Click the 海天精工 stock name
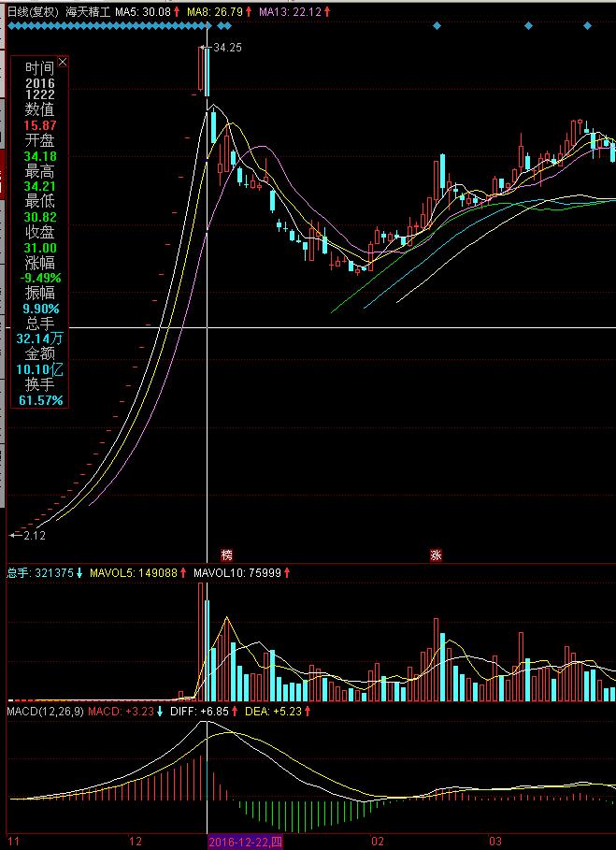 (87, 12)
